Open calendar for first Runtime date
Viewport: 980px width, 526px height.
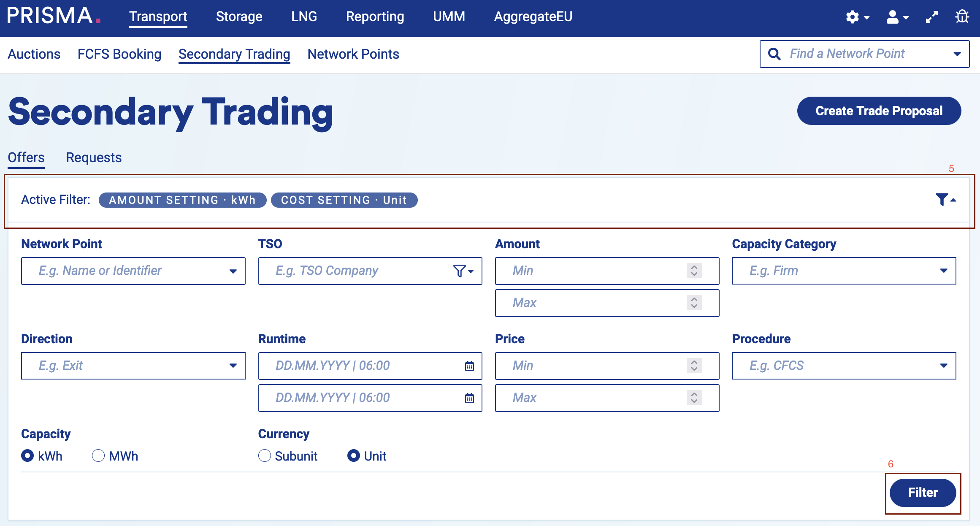tap(469, 366)
